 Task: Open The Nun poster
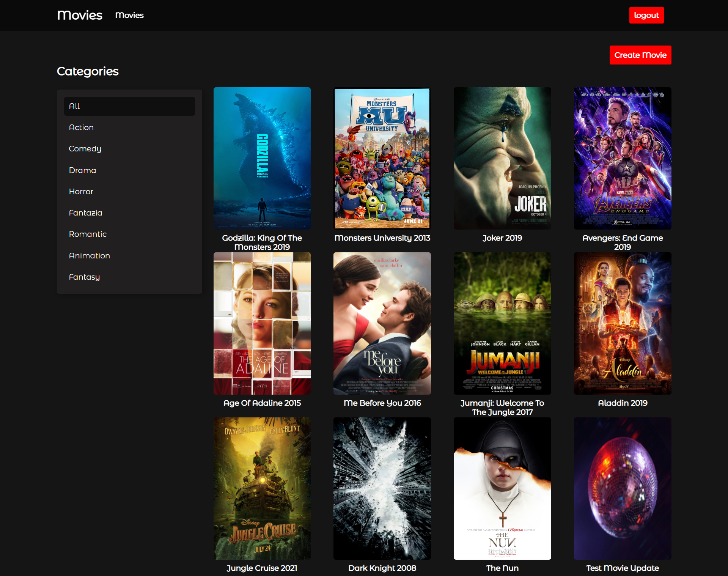pos(502,488)
